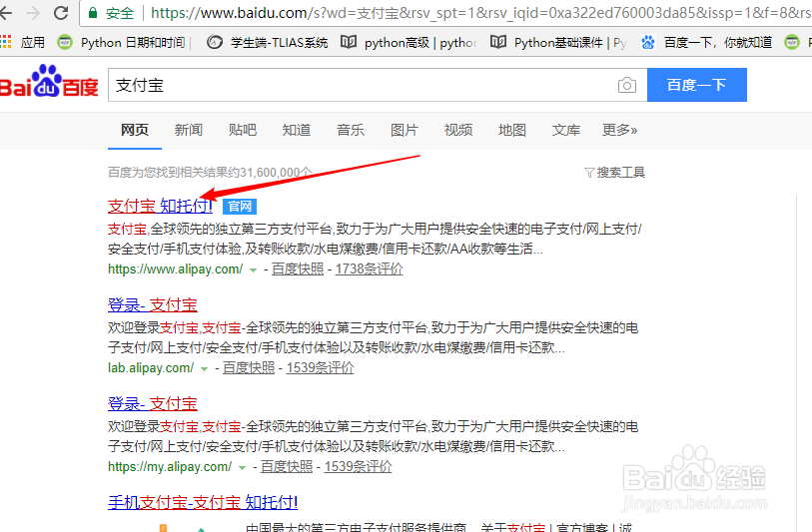Image resolution: width=812 pixels, height=532 pixels.
Task: Expand arrow next to https://www.alipay.com/
Action: (254, 270)
